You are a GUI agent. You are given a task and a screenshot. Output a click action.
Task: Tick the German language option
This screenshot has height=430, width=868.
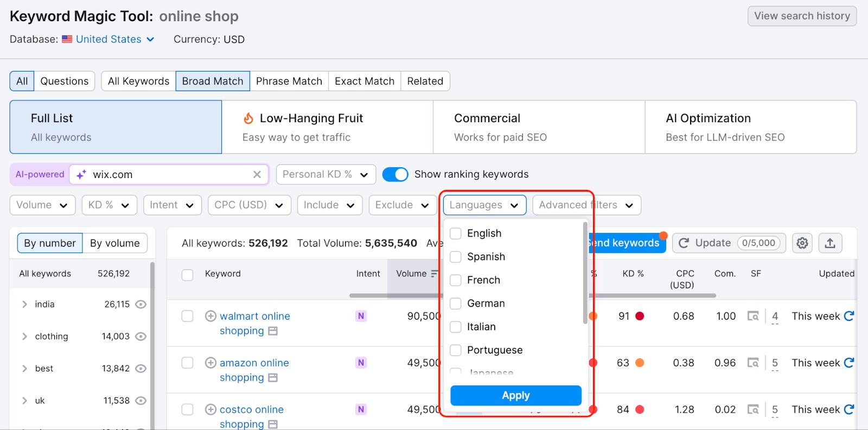[456, 303]
